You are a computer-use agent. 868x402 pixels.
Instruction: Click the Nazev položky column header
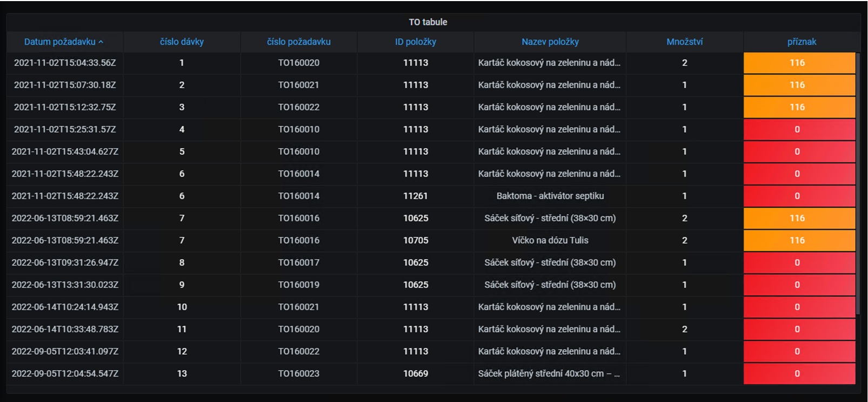point(550,42)
